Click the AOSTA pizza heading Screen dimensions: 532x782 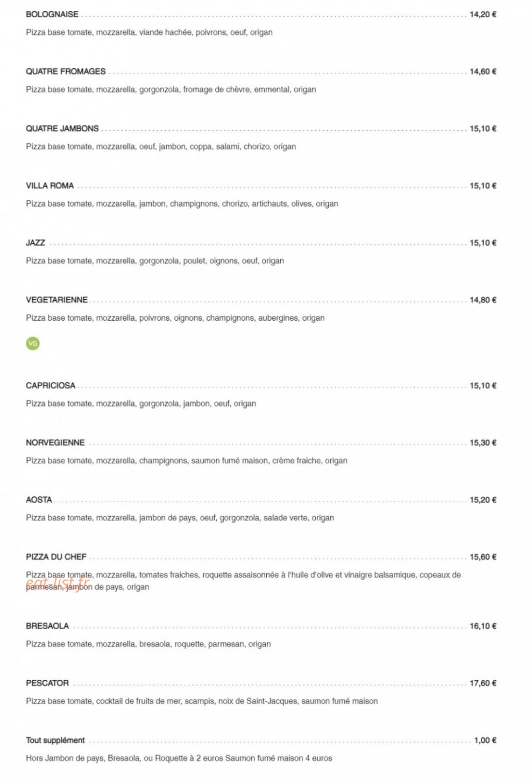click(x=39, y=499)
